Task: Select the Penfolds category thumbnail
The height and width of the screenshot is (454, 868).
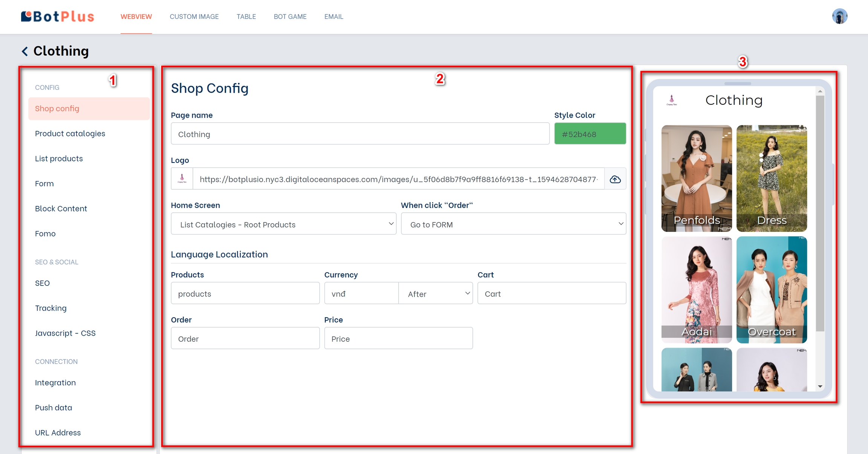Action: coord(696,178)
